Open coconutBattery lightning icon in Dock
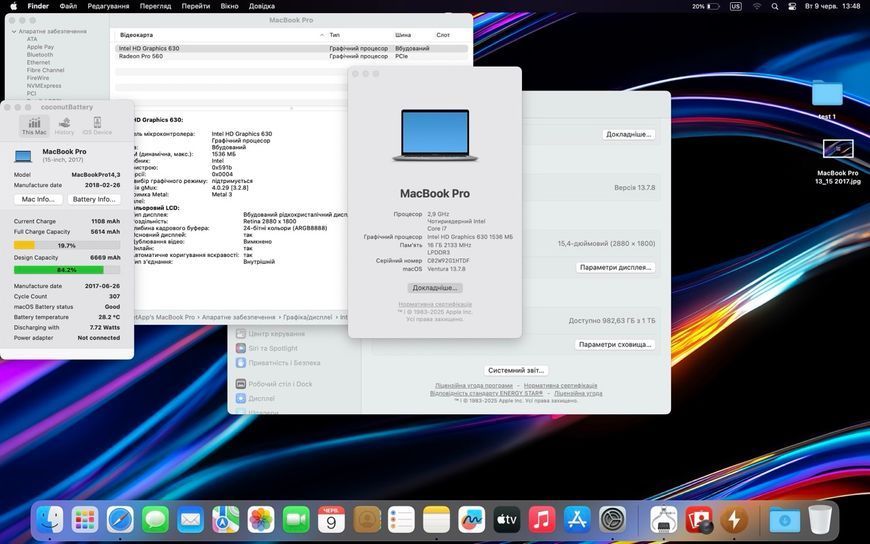The width and height of the screenshot is (870, 544). tap(734, 520)
